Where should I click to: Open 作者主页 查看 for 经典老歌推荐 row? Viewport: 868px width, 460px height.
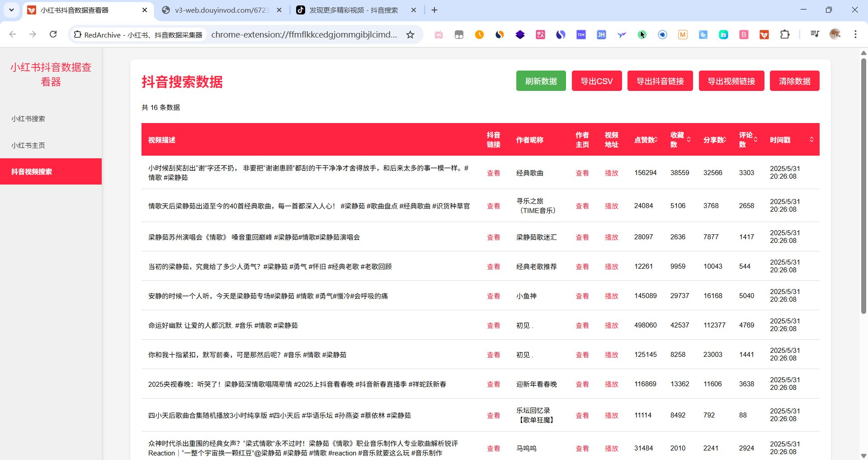582,266
